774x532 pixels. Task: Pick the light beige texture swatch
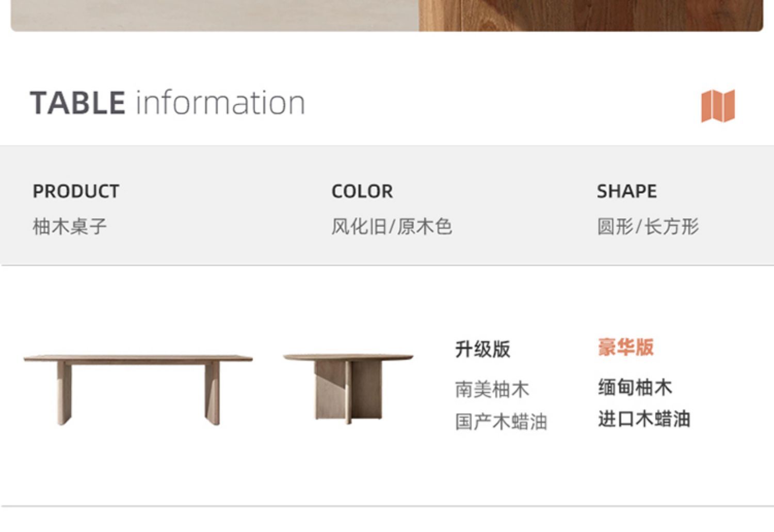(x=214, y=15)
